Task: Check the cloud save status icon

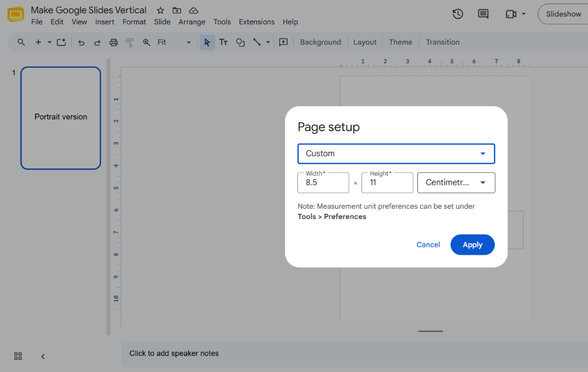Action: pyautogui.click(x=193, y=10)
